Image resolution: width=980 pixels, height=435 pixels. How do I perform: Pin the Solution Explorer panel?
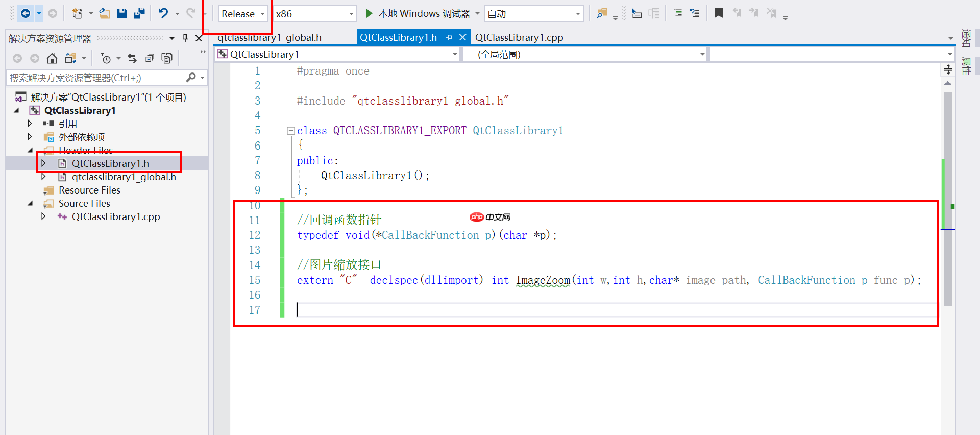185,38
